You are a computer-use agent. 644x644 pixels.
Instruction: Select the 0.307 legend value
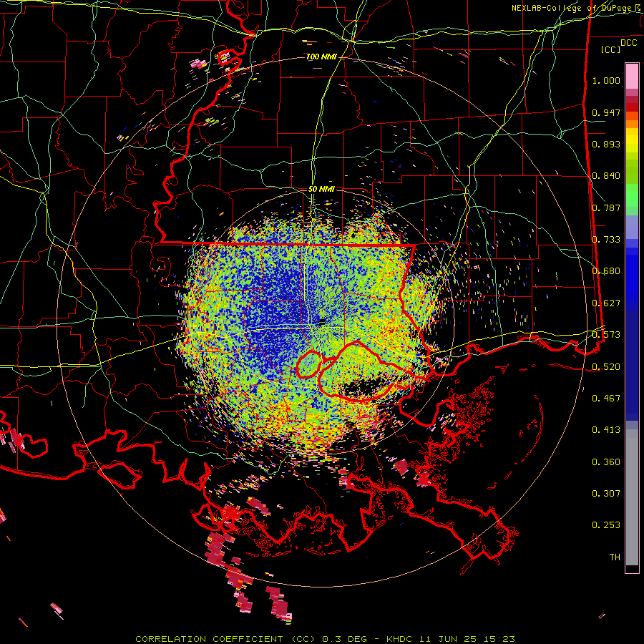pos(606,494)
